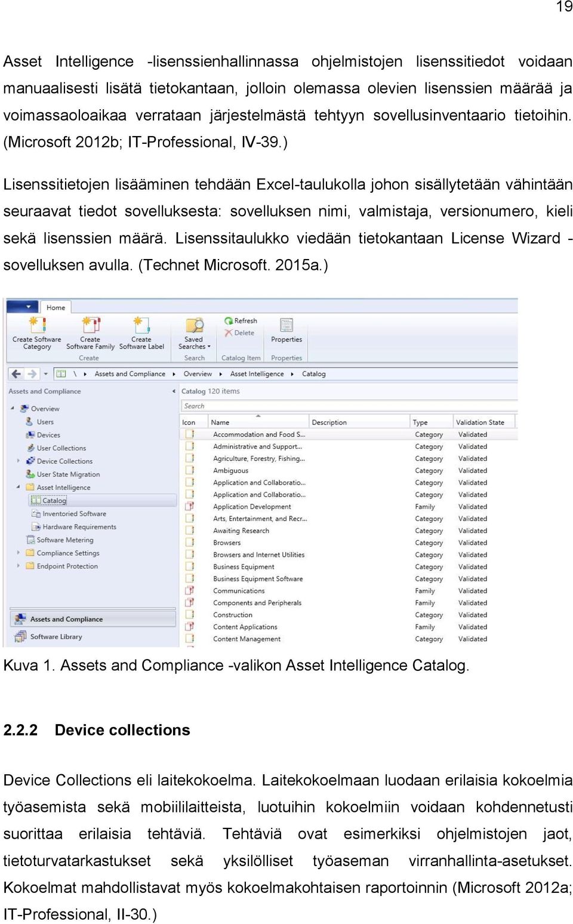This screenshot has height=924, width=573.
Task: Select Administrative and Support... row
Action: (x=349, y=446)
